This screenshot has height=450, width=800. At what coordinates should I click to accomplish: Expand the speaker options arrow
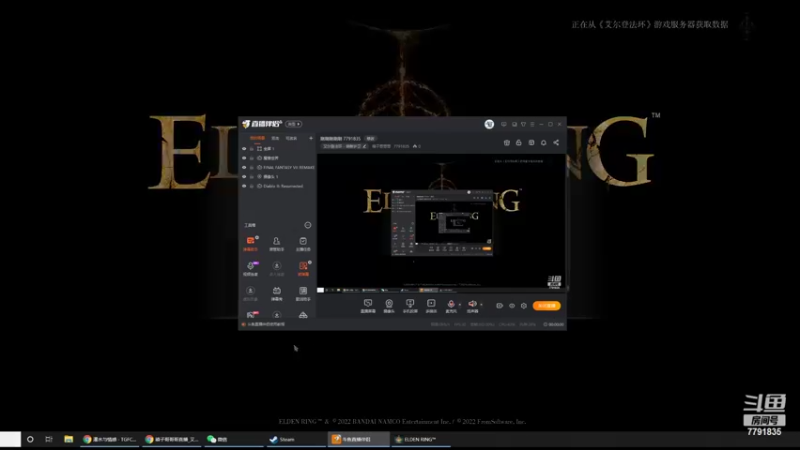[481, 305]
